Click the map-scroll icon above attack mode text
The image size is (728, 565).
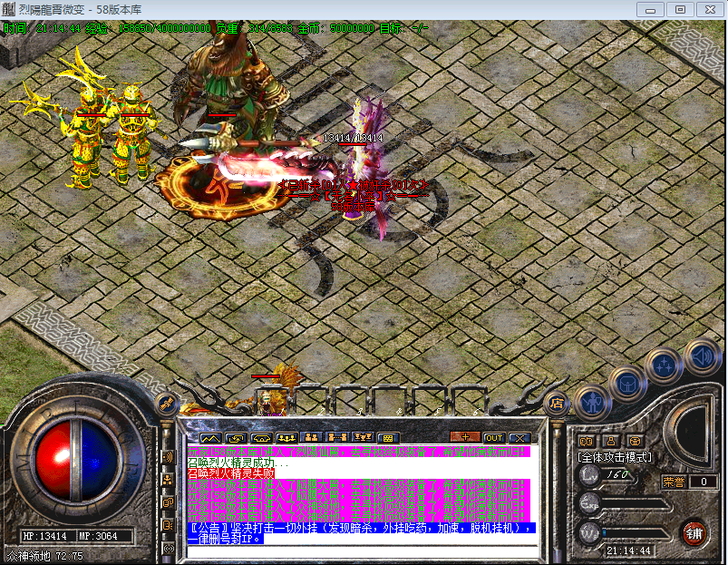point(587,441)
